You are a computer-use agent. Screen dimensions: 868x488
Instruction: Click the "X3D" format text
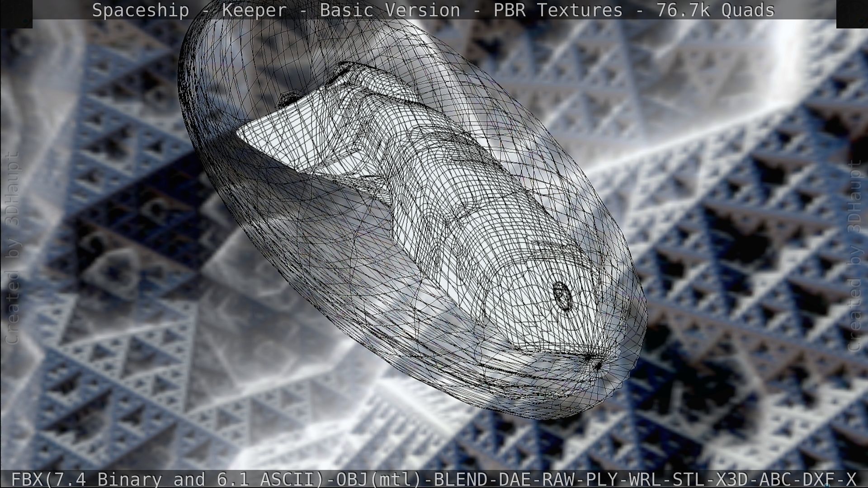(x=731, y=479)
